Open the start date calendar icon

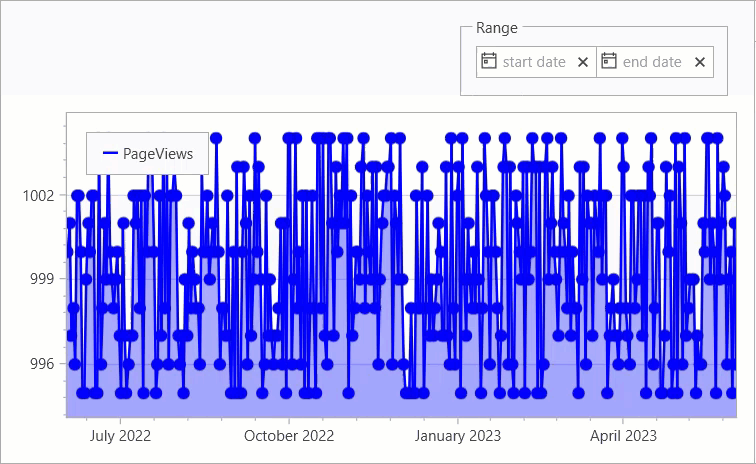[x=489, y=61]
